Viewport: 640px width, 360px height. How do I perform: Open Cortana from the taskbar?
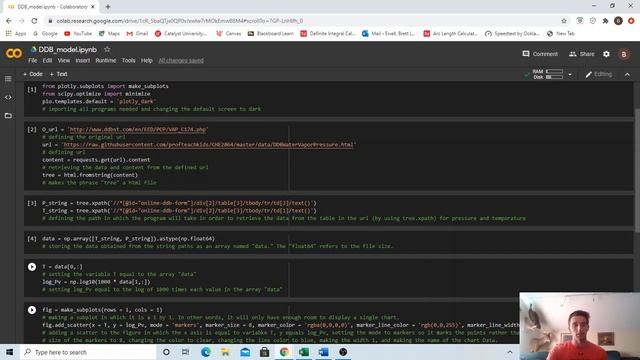click(166, 352)
